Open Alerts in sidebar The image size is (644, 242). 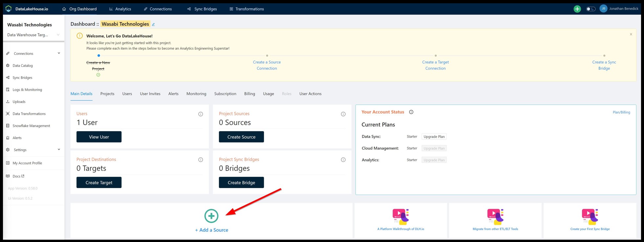point(17,138)
